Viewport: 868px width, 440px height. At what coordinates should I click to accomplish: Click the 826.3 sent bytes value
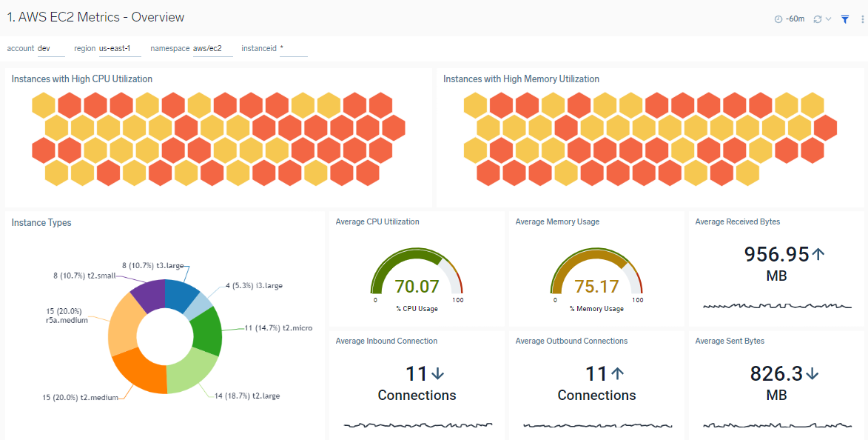click(x=776, y=373)
